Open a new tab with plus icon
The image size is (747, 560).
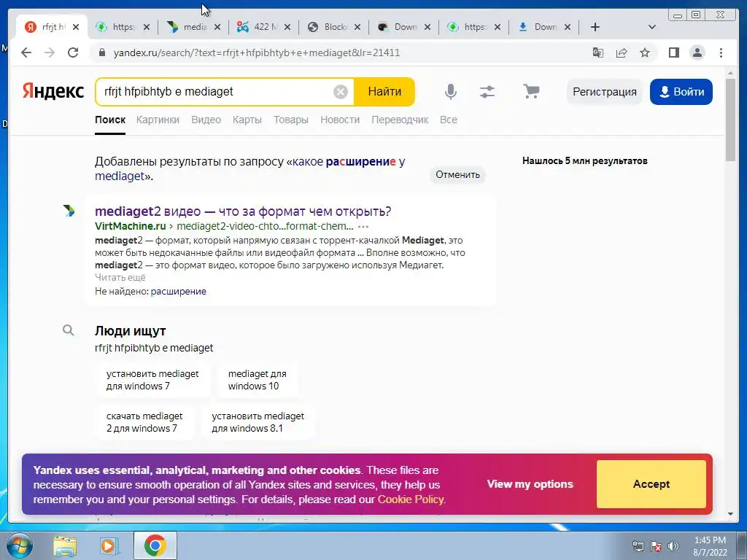(x=595, y=27)
